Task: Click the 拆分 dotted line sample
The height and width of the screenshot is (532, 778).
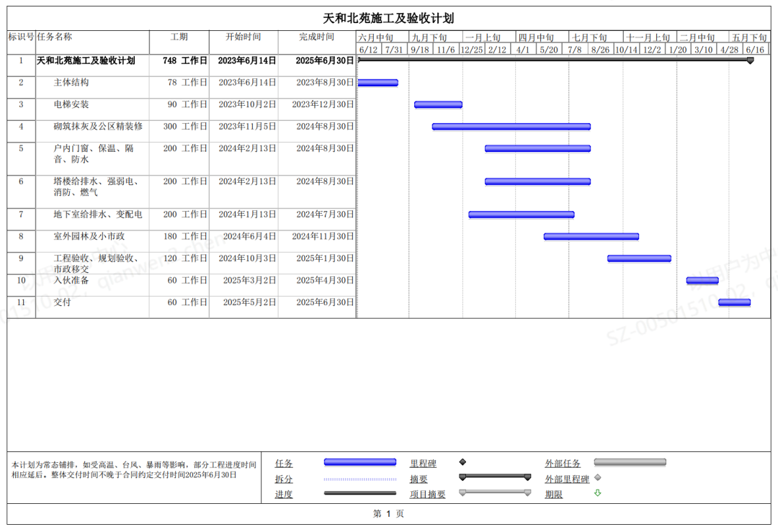Action: (359, 479)
